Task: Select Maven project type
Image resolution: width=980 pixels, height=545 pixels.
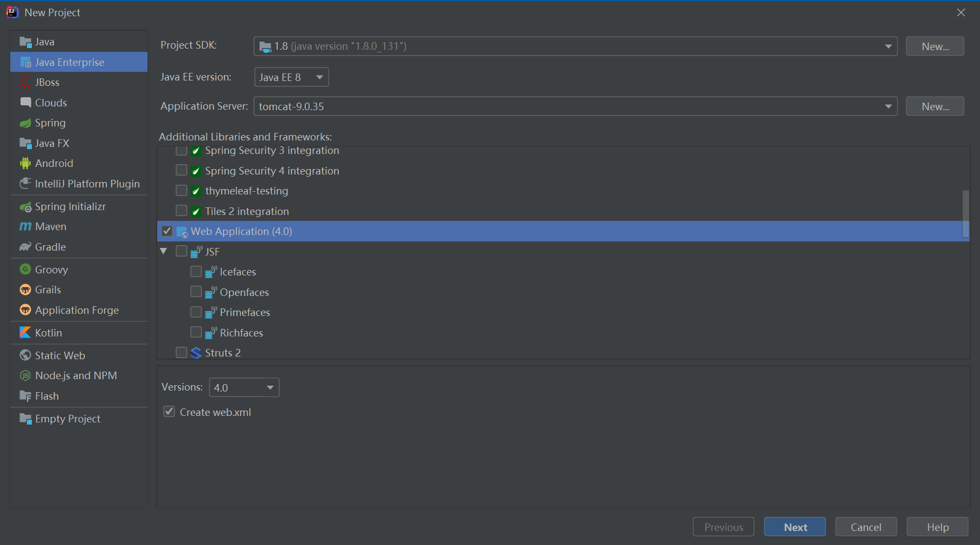Action: click(x=79, y=227)
